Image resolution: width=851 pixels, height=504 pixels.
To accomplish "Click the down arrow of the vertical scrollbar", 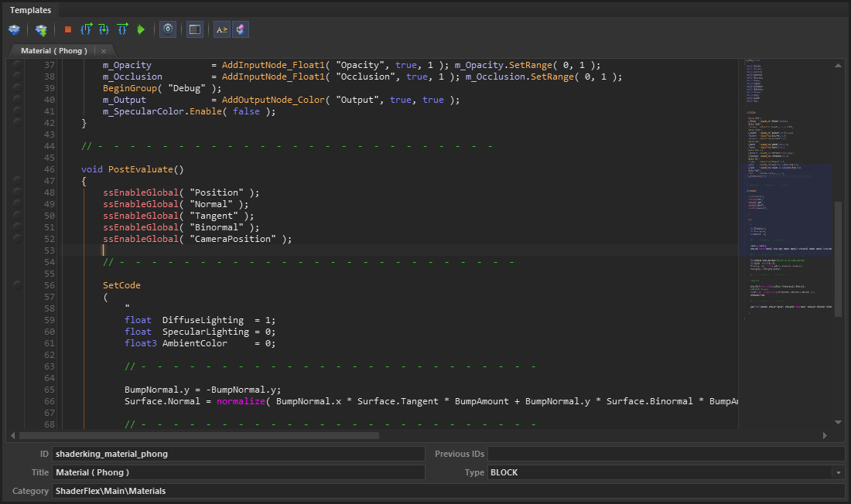I will [838, 422].
